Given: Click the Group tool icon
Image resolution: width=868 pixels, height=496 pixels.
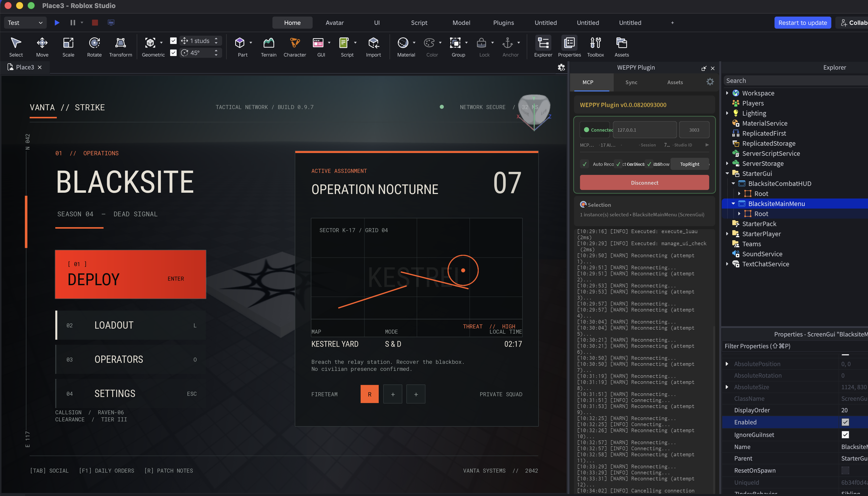Looking at the screenshot, I should click(x=455, y=43).
